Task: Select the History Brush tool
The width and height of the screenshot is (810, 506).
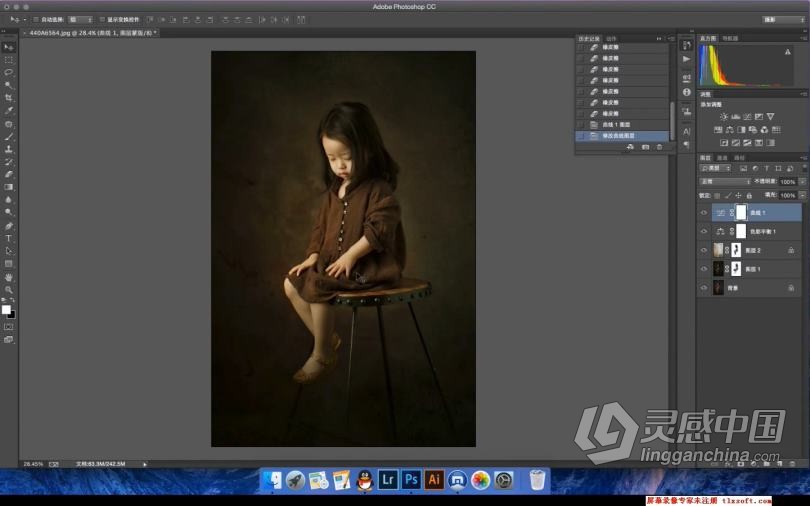Action: pyautogui.click(x=8, y=162)
